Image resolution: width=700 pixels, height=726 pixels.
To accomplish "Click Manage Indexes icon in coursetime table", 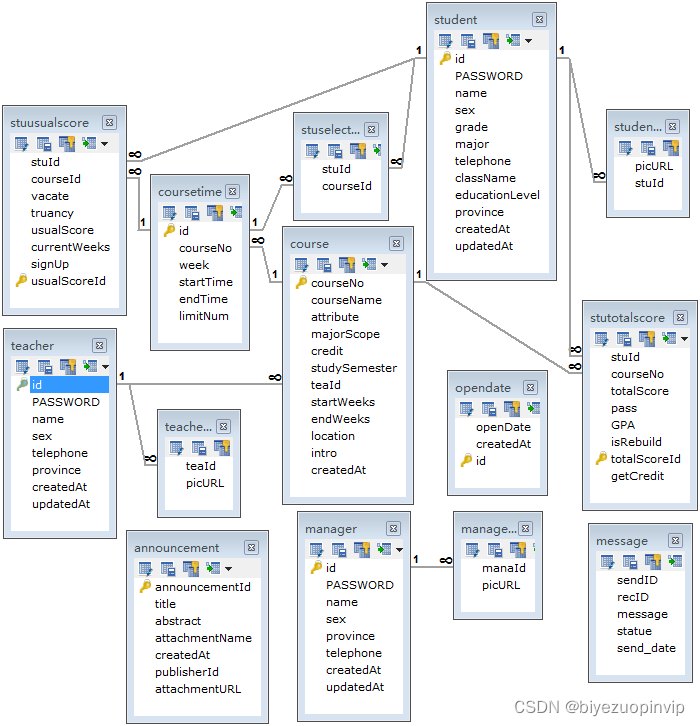I will [192, 213].
